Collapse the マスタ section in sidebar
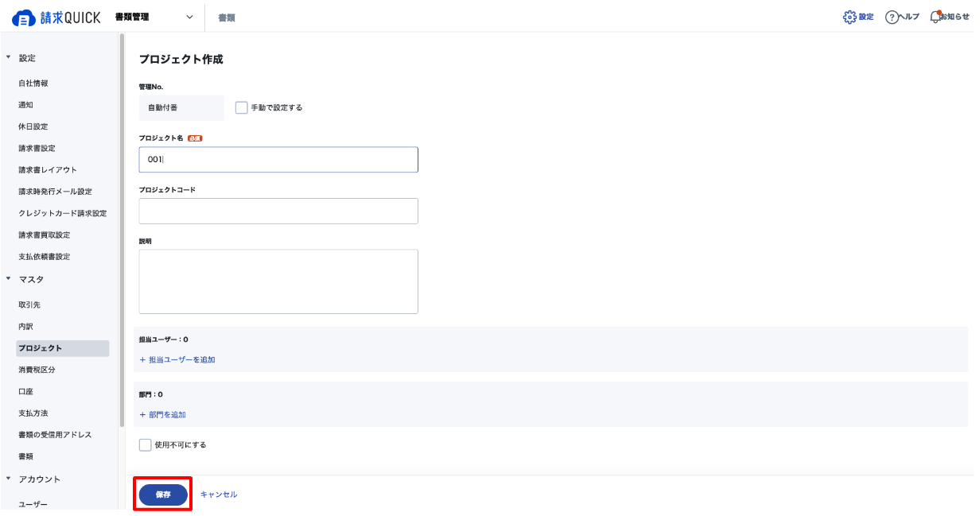The image size is (980, 516). pyautogui.click(x=9, y=279)
